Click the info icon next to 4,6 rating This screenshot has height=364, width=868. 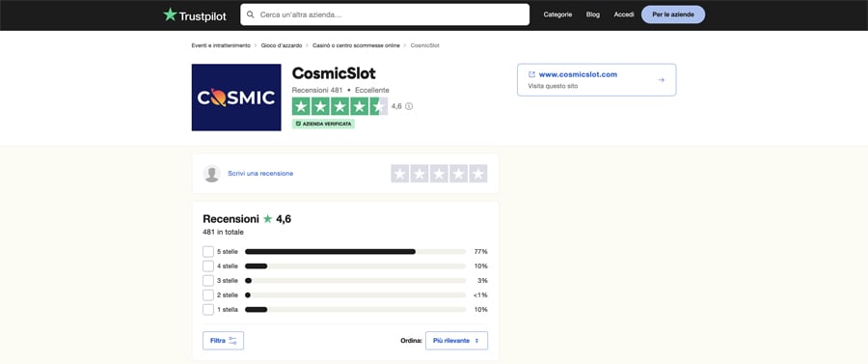[409, 106]
